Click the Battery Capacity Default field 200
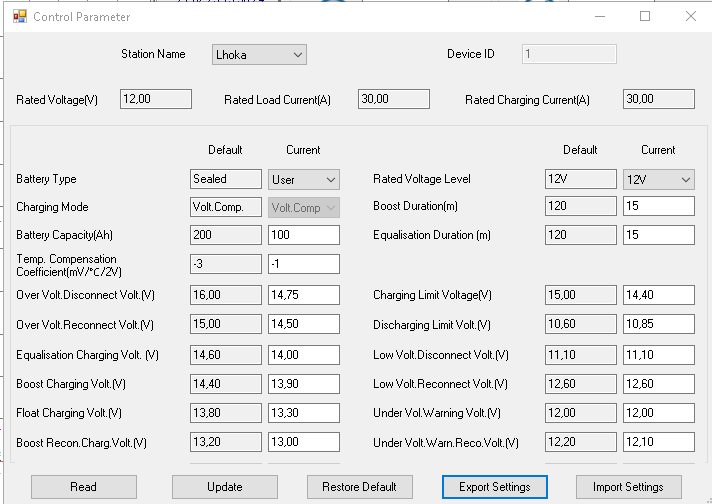Screen dimensions: 712x504 (226, 235)
